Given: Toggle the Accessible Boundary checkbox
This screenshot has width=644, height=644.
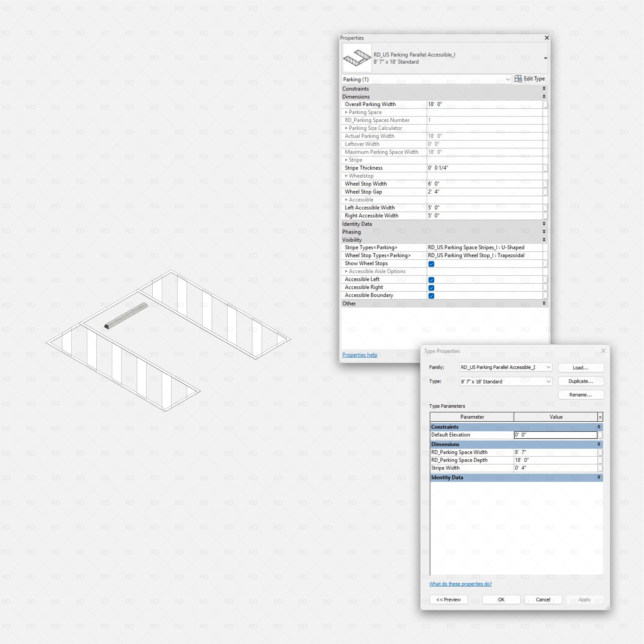Looking at the screenshot, I should point(431,296).
